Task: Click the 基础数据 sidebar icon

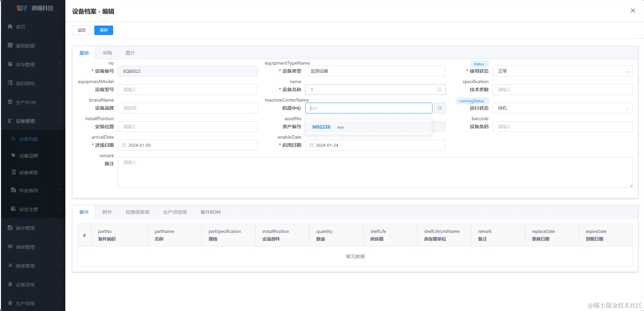Action: click(x=10, y=45)
